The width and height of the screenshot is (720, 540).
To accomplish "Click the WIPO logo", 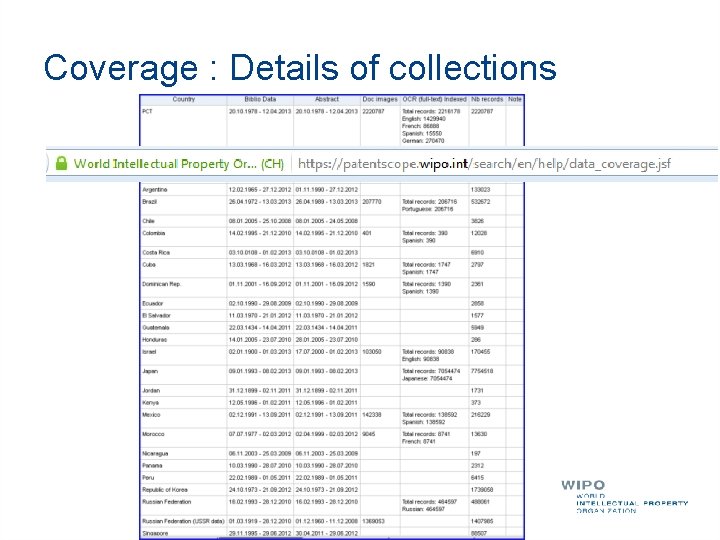I will tap(624, 496).
